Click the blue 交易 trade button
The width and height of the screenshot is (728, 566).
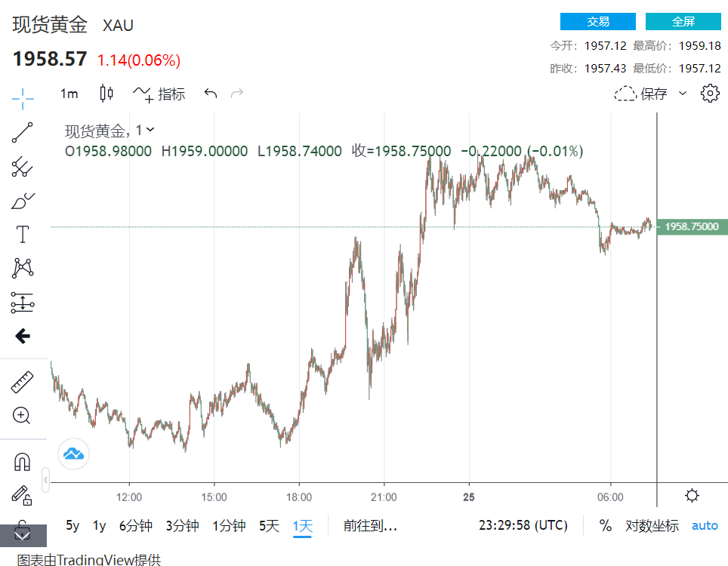coord(597,21)
